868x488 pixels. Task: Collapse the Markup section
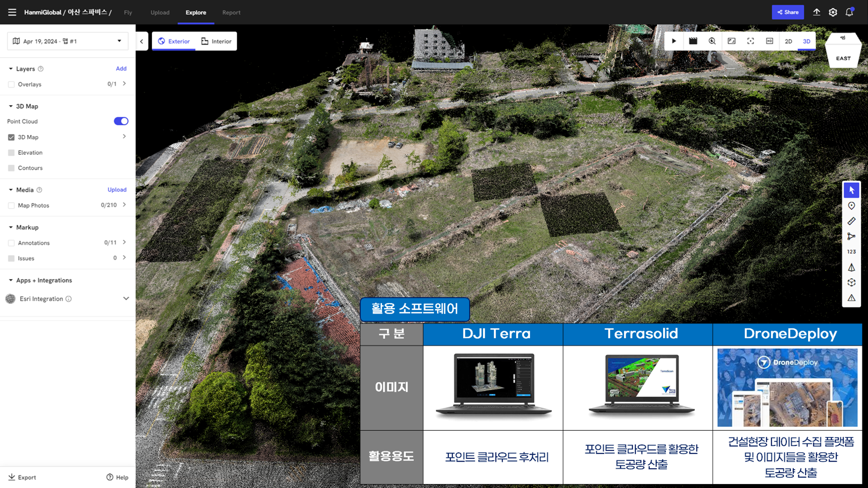(x=11, y=227)
